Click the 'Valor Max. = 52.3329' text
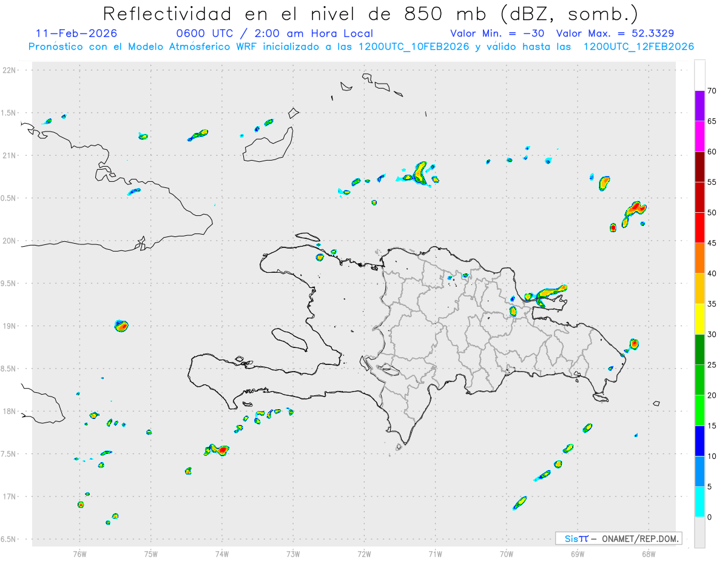Image resolution: width=728 pixels, height=562 pixels. pyautogui.click(x=615, y=33)
